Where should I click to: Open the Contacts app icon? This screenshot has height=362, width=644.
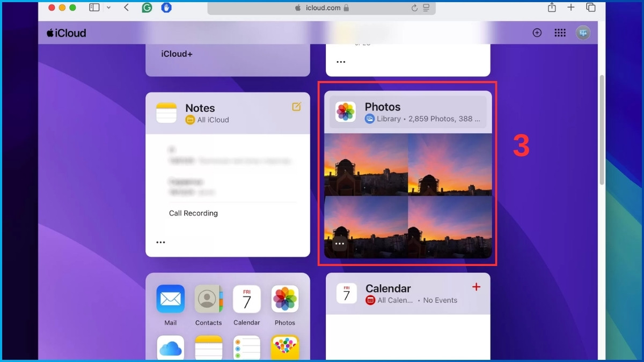(x=208, y=299)
